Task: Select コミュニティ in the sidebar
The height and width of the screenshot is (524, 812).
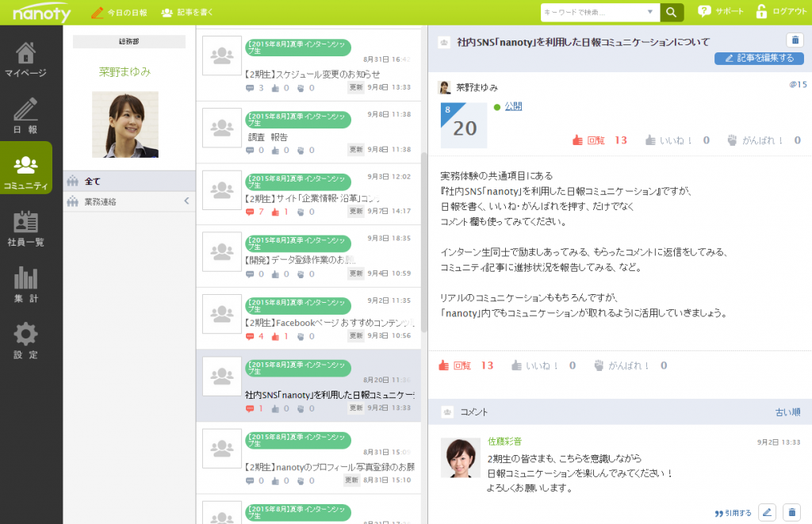Action: click(26, 168)
